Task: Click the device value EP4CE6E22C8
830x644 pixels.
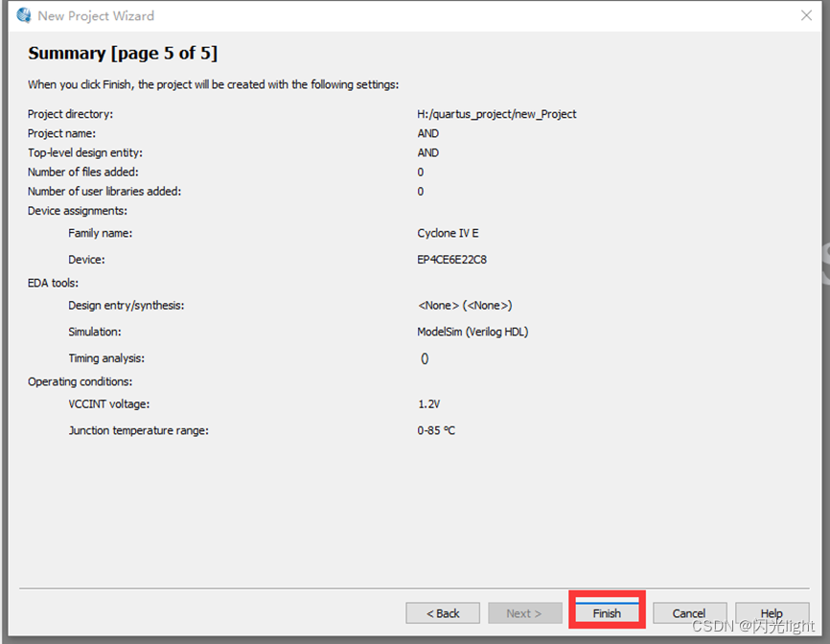Action: point(452,260)
